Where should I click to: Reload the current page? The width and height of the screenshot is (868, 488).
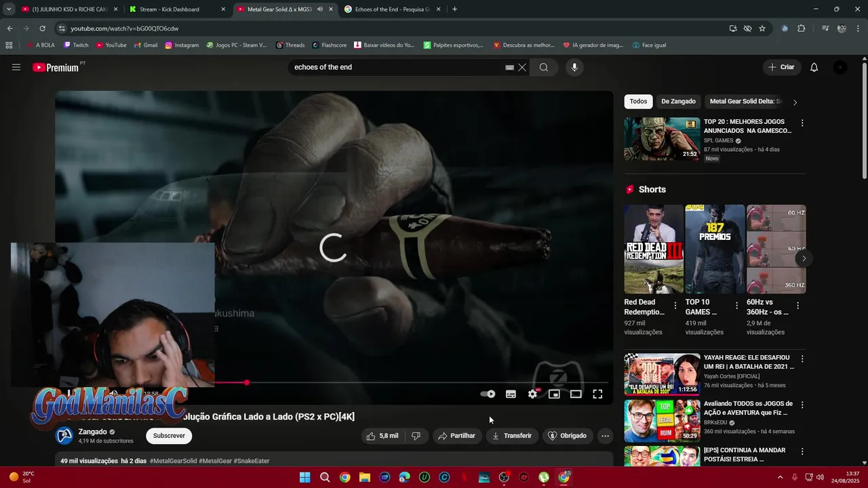click(42, 28)
